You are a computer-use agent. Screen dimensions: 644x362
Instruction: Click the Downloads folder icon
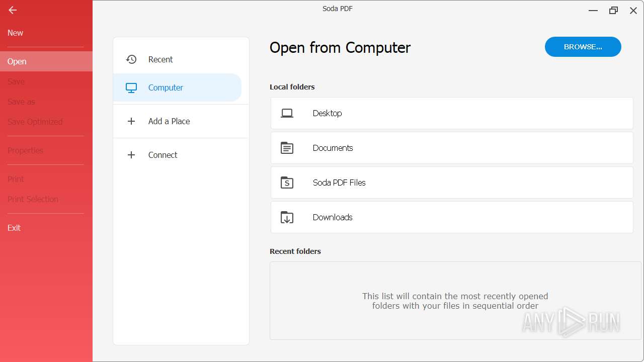point(287,217)
